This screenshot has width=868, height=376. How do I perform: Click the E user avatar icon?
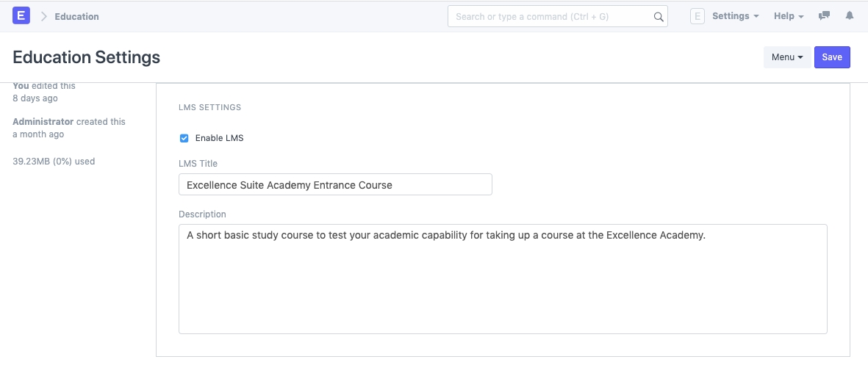tap(697, 16)
